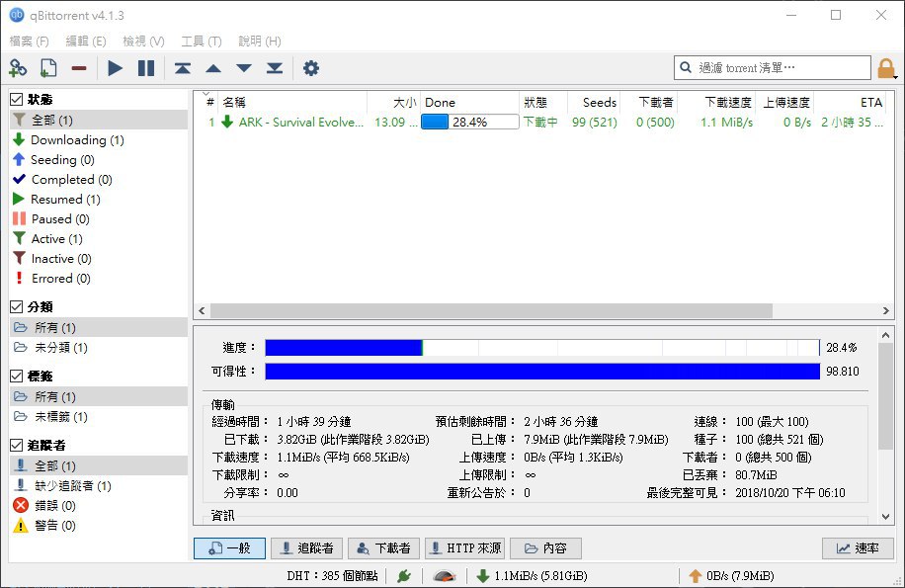The image size is (905, 588).
Task: Move torrent down in queue
Action: point(244,68)
